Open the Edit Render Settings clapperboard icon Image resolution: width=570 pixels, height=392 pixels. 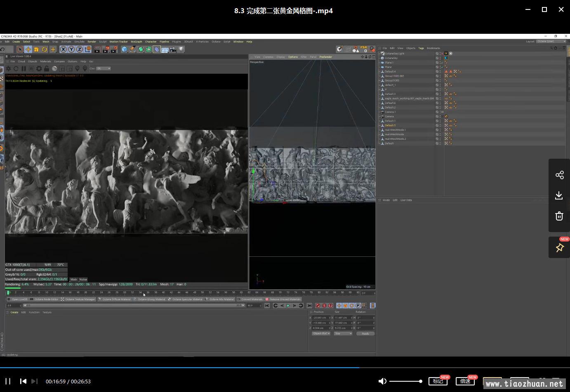113,49
